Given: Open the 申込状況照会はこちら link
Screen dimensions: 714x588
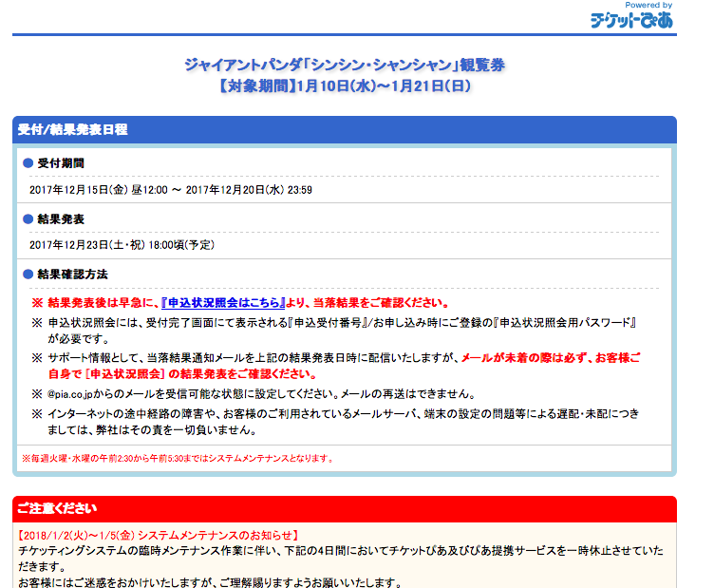Looking at the screenshot, I should (223, 303).
